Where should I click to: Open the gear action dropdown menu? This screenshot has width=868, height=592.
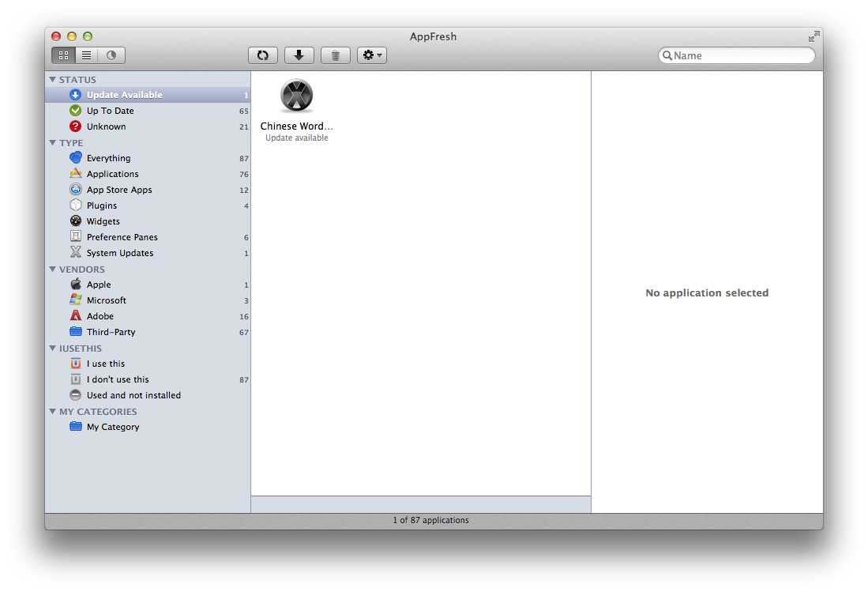[372, 55]
